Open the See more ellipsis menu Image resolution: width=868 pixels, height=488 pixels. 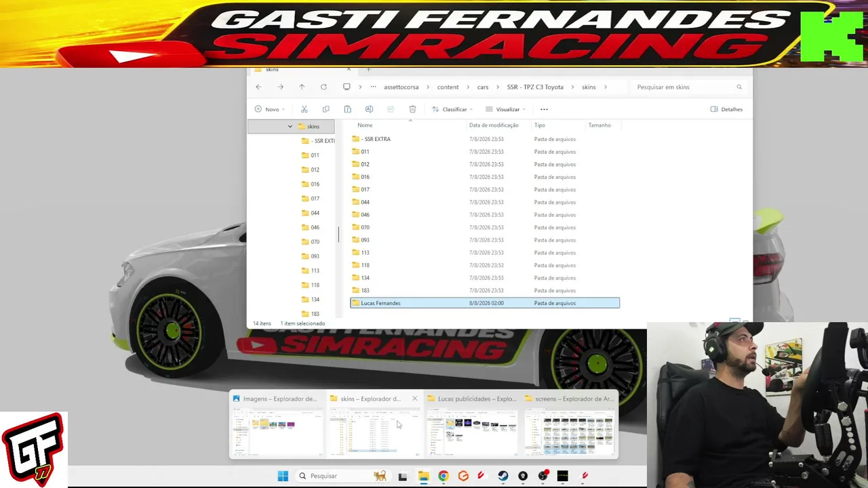(x=544, y=109)
